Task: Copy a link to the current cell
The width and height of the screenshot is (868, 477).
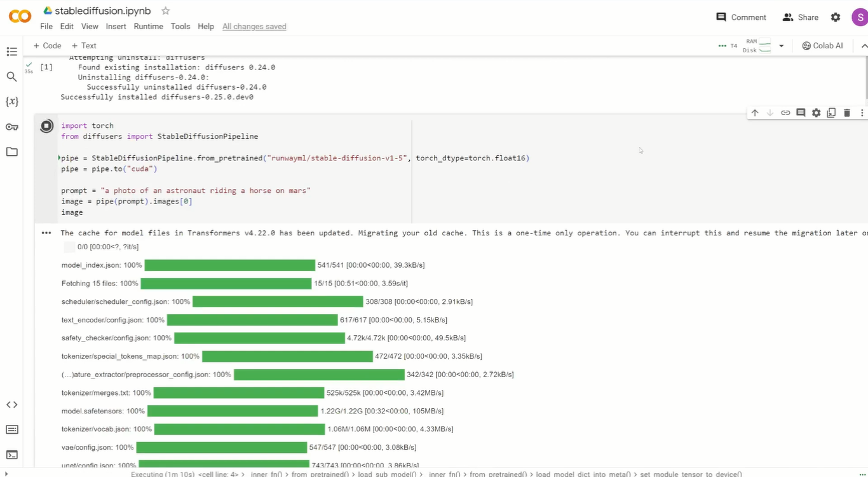Action: [x=785, y=113]
